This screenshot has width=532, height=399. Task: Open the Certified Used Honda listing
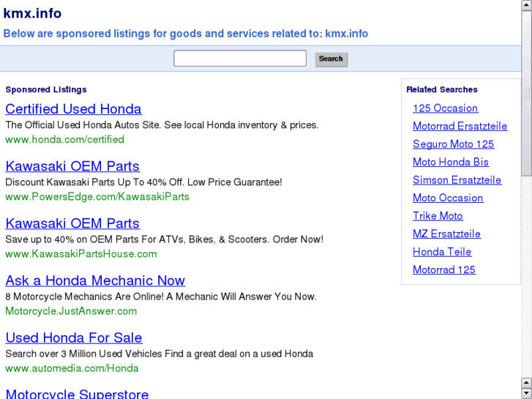(x=73, y=109)
